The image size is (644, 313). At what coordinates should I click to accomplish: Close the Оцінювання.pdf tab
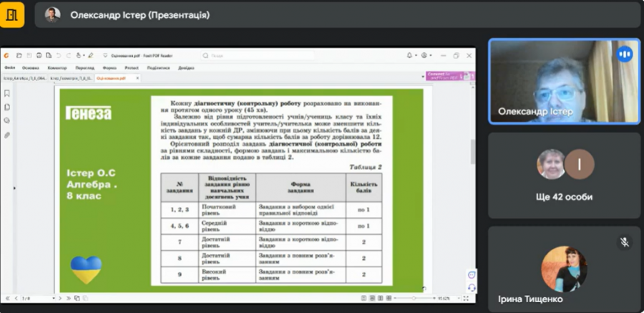[137, 78]
